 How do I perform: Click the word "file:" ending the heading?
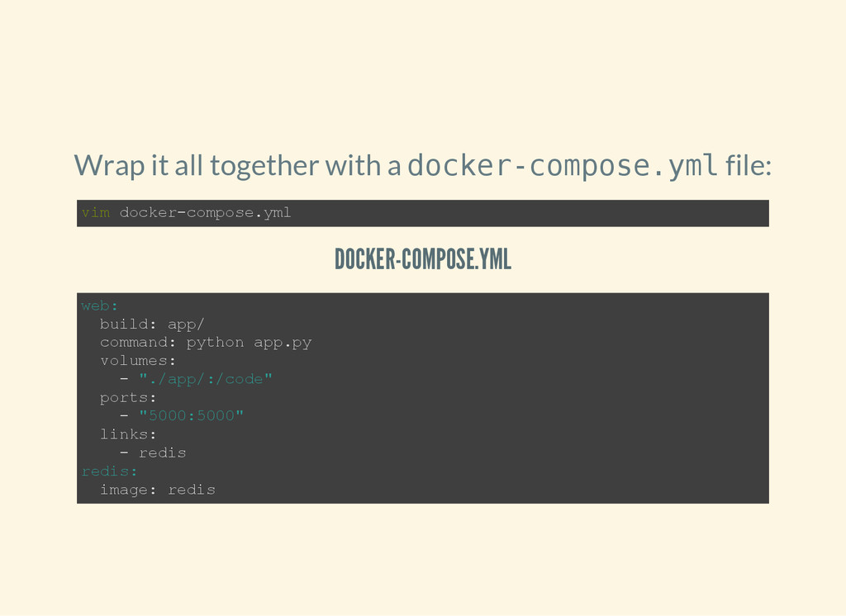748,166
